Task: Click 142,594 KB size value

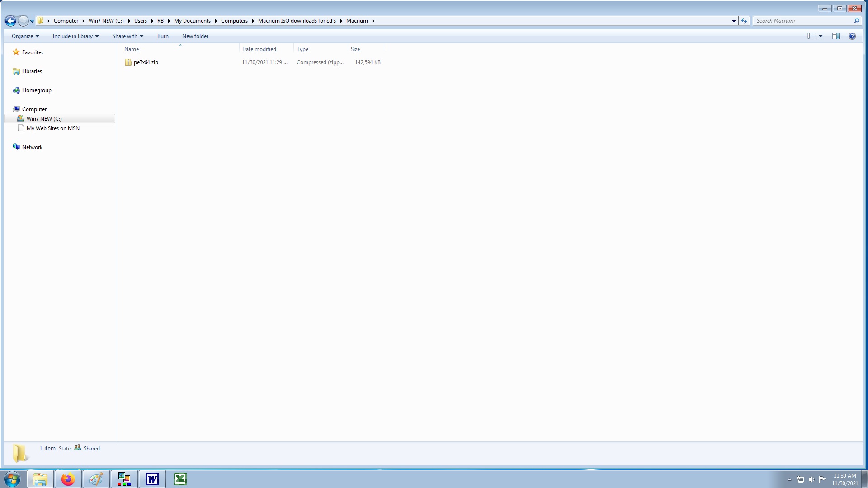Action: [368, 62]
